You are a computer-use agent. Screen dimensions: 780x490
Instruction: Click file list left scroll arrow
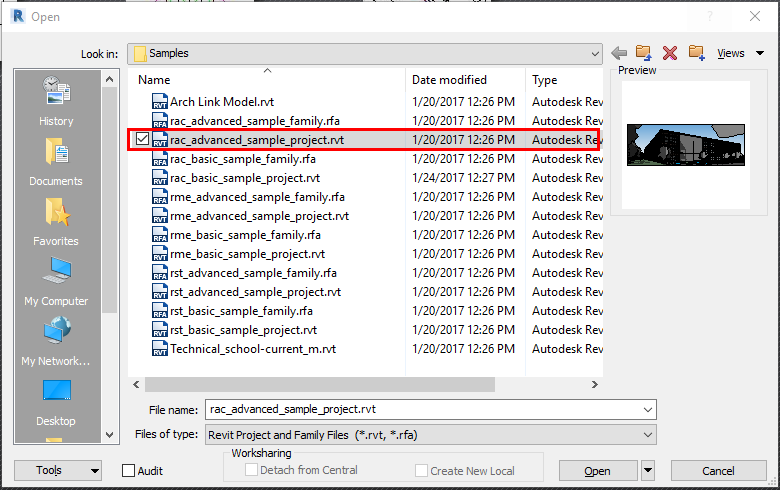coord(136,385)
